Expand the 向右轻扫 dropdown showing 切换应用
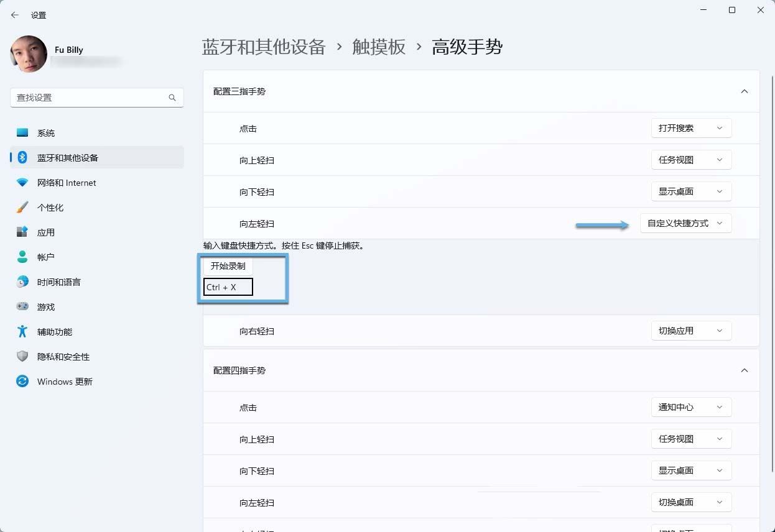775x532 pixels. pos(690,331)
